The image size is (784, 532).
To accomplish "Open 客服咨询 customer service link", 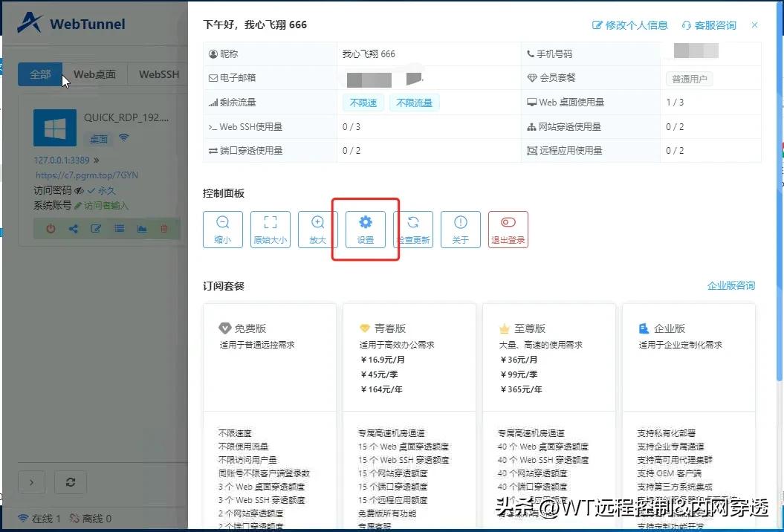I will [x=709, y=25].
